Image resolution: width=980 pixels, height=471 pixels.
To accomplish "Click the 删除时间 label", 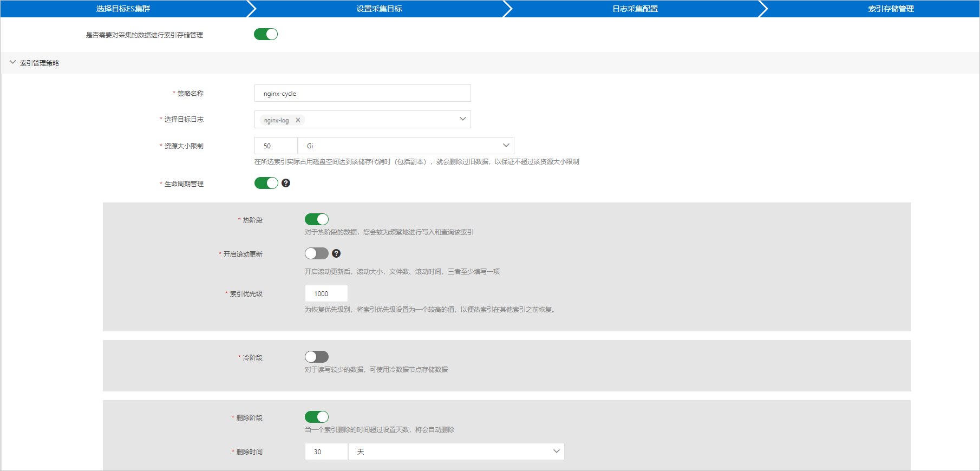I will coord(250,452).
